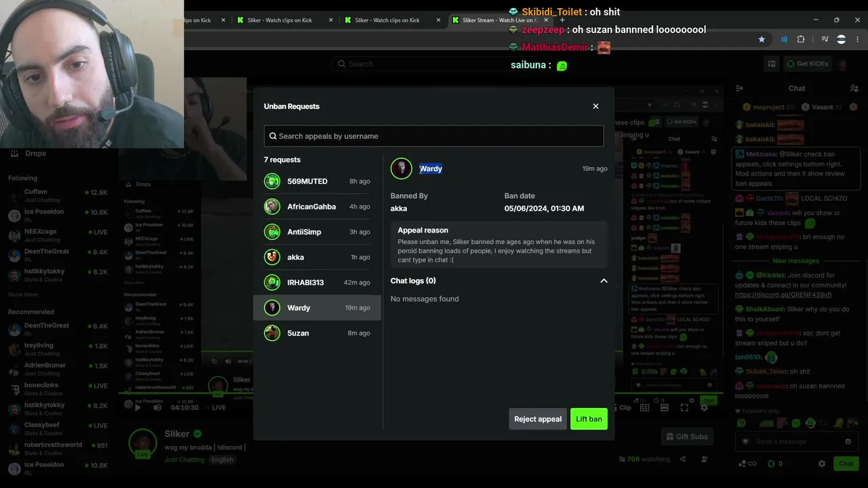
Task: Open the Chrome three-dot menu
Action: 857,39
